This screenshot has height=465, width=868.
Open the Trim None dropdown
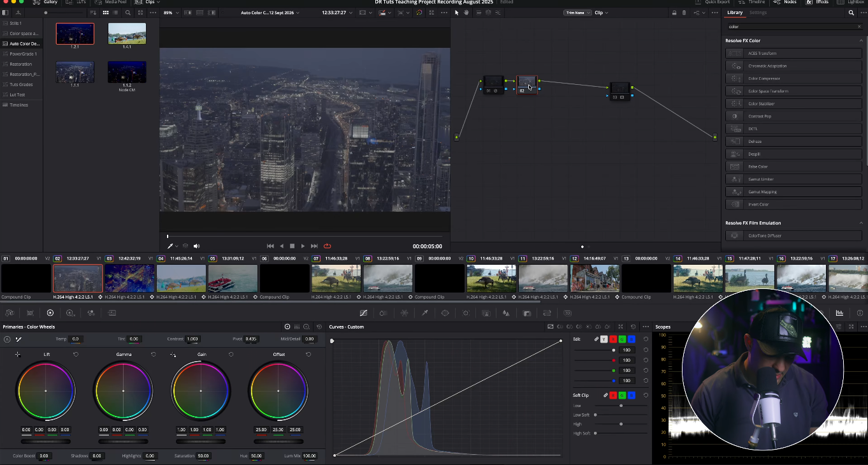[x=577, y=13]
